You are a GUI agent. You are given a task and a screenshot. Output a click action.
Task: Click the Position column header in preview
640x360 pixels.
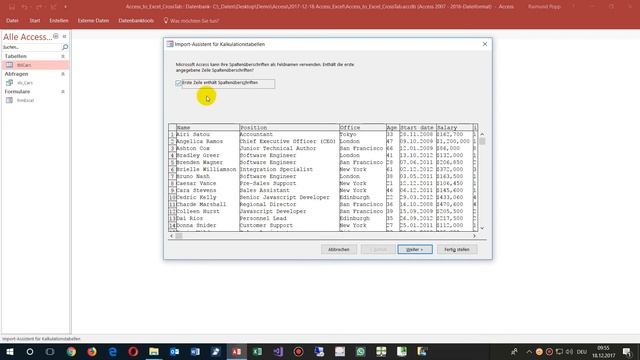pyautogui.click(x=289, y=127)
